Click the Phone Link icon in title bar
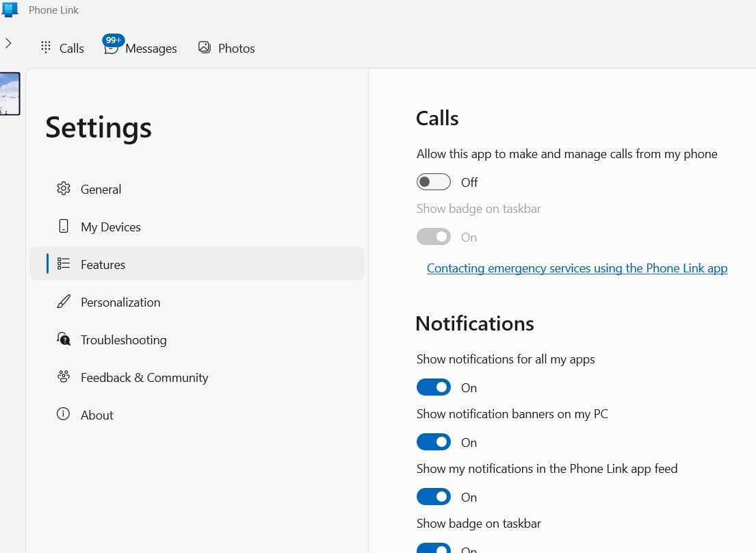 click(10, 10)
